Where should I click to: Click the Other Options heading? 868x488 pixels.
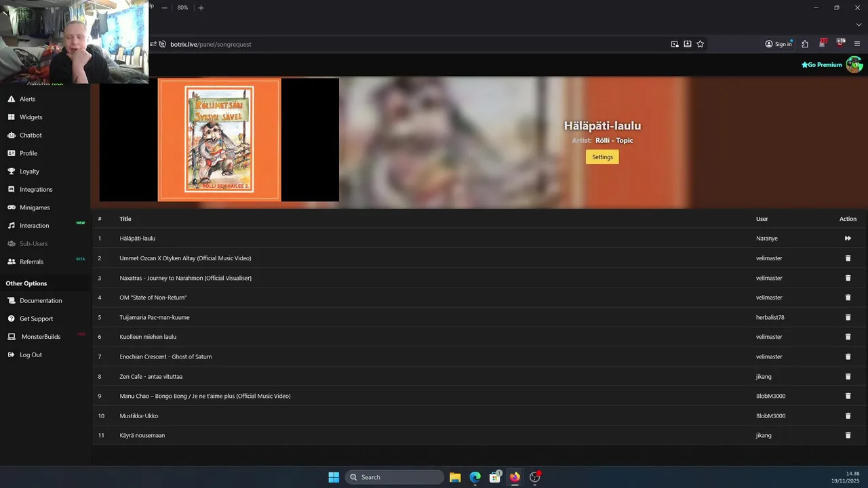pyautogui.click(x=26, y=283)
